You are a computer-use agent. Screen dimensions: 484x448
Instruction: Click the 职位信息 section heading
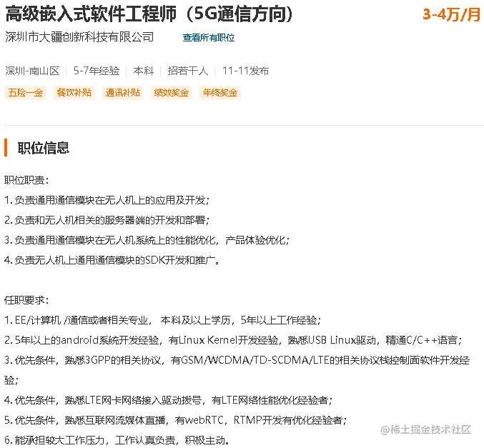[44, 148]
